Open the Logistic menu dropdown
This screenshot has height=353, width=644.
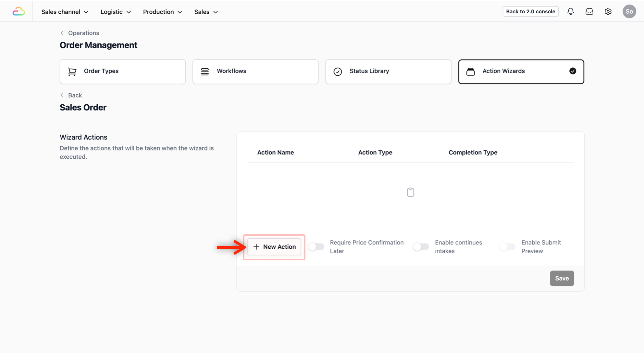pos(116,12)
